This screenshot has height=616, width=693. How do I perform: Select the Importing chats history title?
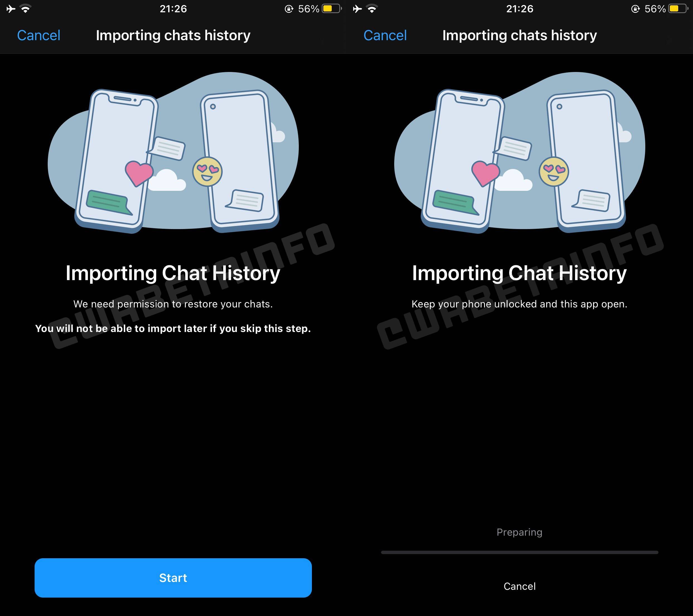point(173,35)
